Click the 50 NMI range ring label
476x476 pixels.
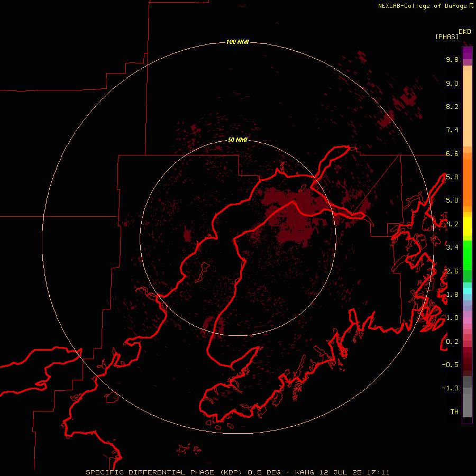(237, 140)
